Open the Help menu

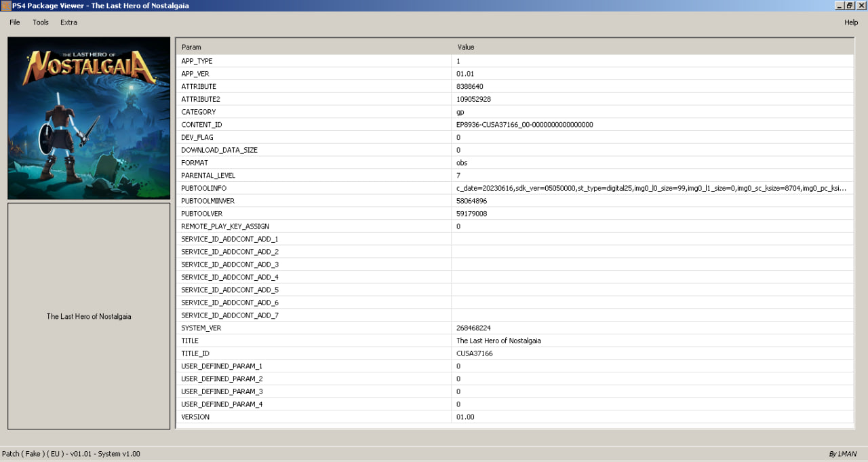[851, 22]
